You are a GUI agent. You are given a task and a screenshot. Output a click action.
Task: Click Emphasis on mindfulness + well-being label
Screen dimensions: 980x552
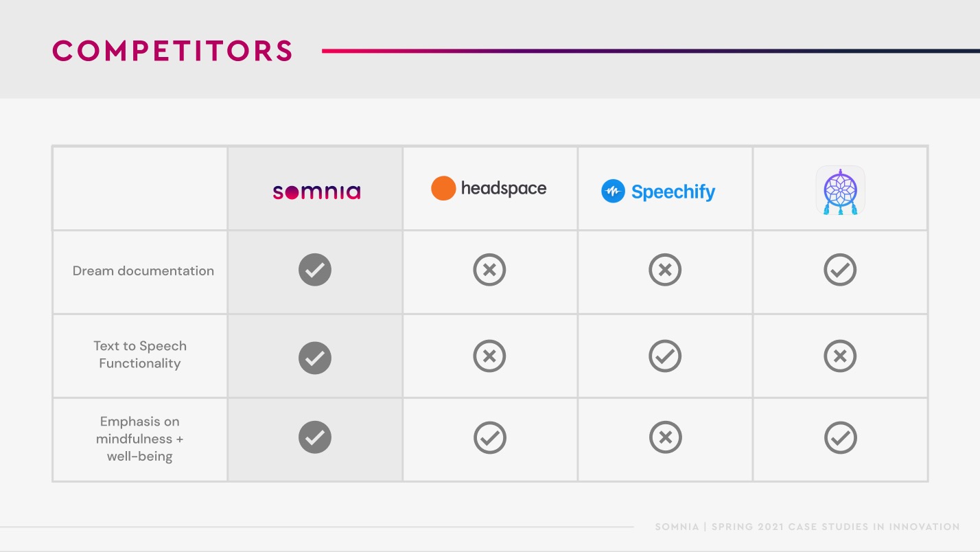coord(140,439)
